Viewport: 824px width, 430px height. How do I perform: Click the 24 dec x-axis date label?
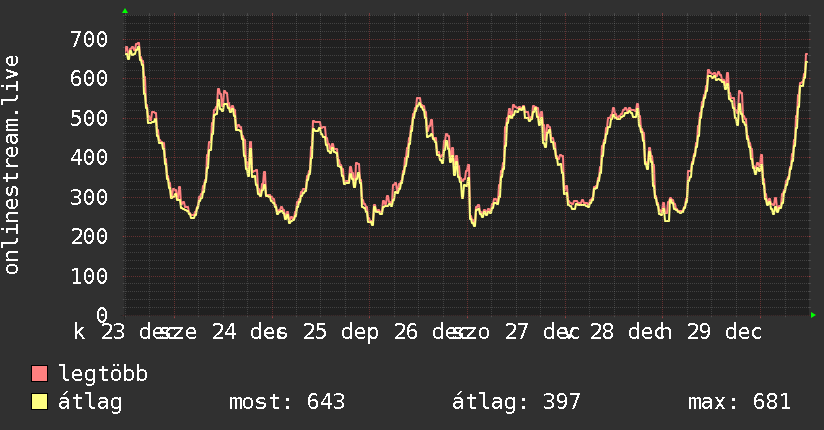click(x=250, y=332)
